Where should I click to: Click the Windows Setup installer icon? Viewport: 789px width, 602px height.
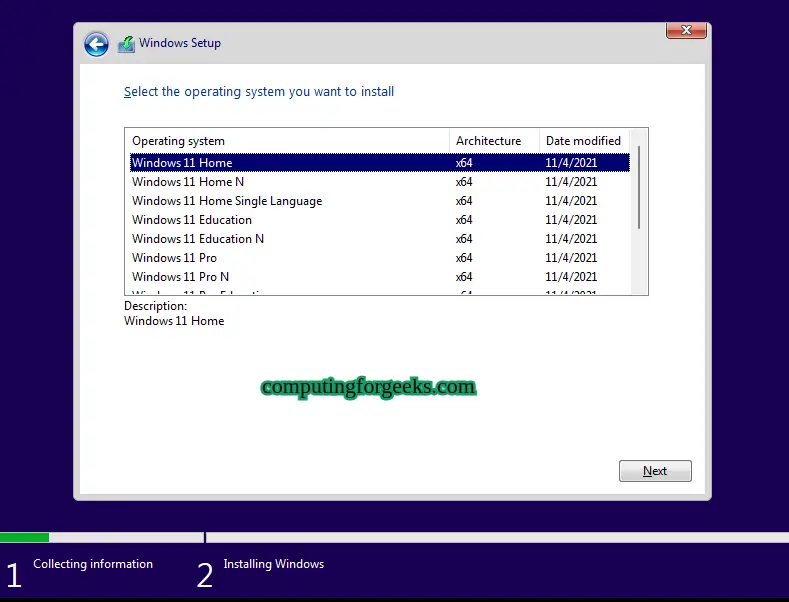tap(126, 44)
